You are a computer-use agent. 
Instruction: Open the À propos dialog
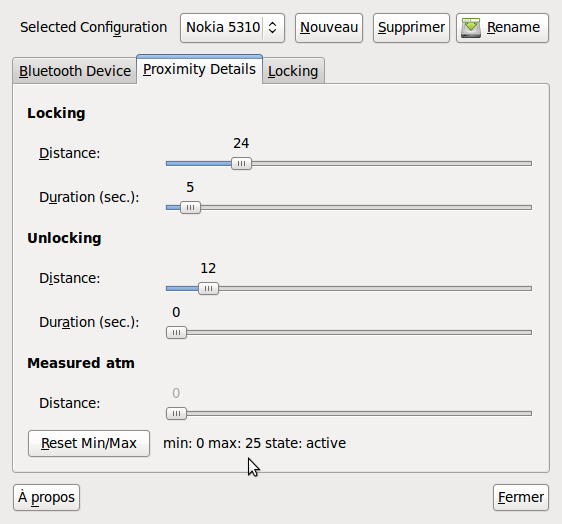click(x=46, y=497)
